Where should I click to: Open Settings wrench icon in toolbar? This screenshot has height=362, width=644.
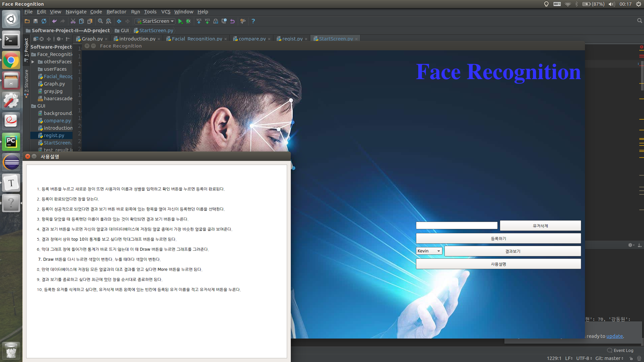[243, 21]
